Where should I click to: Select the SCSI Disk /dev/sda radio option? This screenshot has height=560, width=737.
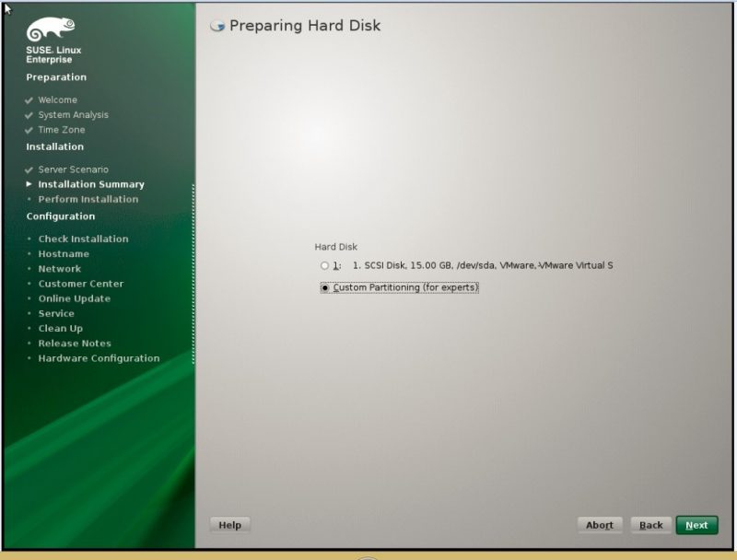tap(324, 265)
